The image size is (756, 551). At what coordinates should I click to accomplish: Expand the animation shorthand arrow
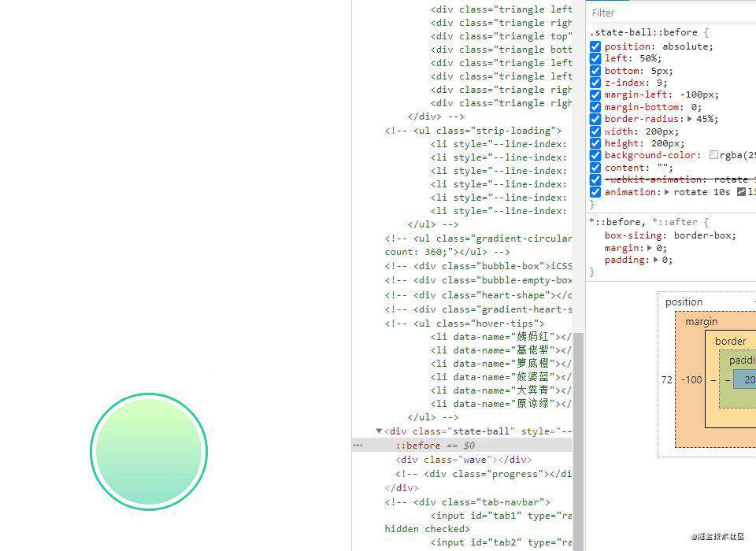(666, 192)
